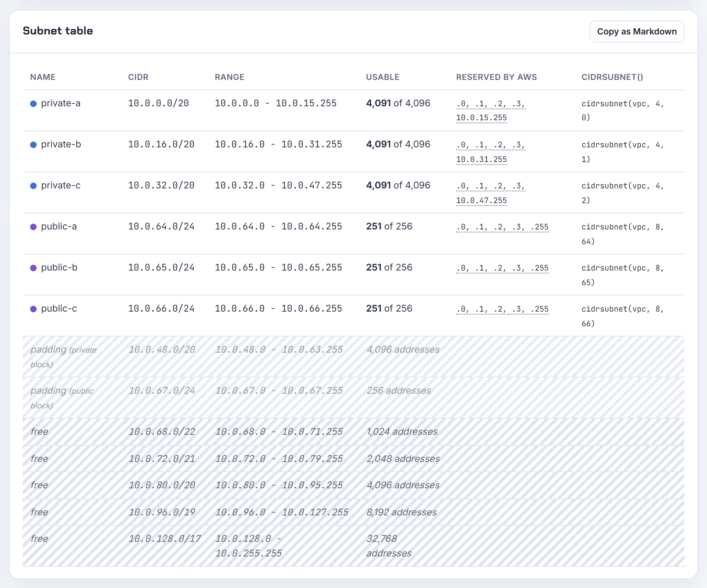Click the cidrsubnet(vpc, 4, 0) expression
The height and width of the screenshot is (588, 707).
[623, 111]
